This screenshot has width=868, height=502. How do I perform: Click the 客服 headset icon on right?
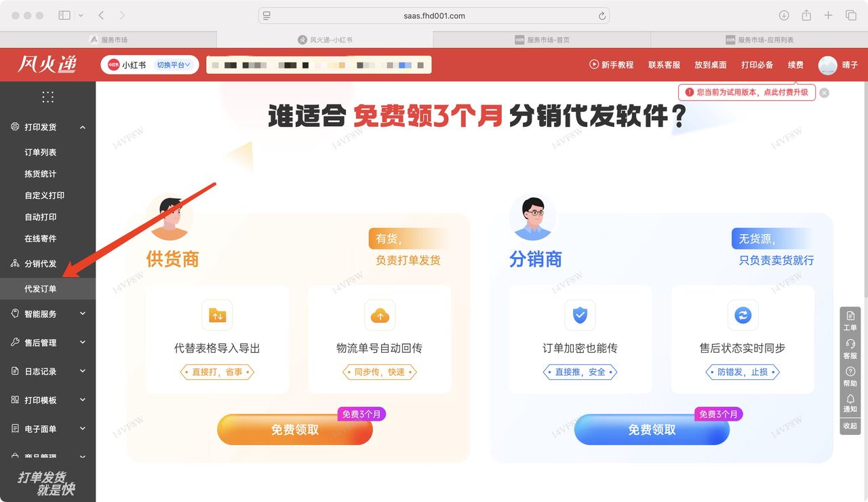point(850,344)
